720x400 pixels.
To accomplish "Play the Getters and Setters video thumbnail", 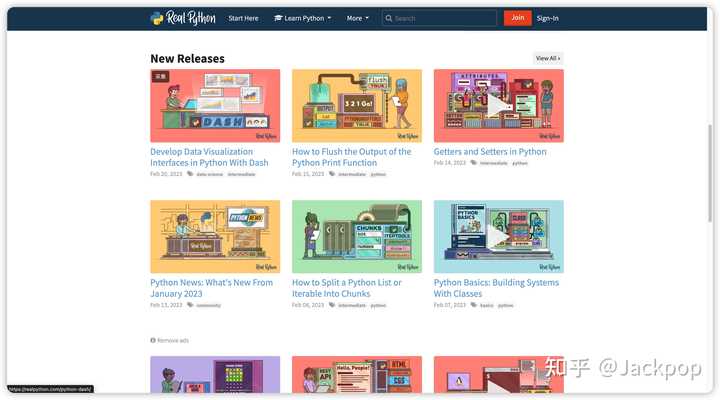I will coord(499,106).
